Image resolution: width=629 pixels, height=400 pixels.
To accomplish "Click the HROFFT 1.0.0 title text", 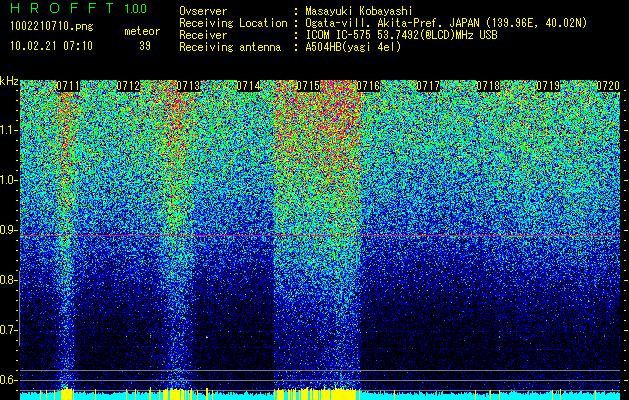I will click(x=79, y=8).
